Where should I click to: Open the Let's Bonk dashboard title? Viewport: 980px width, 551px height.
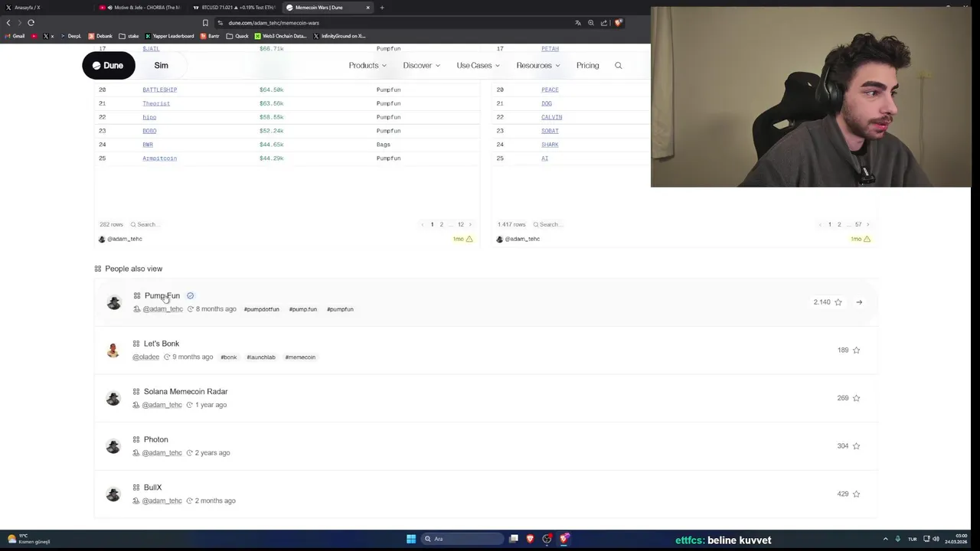pyautogui.click(x=162, y=344)
